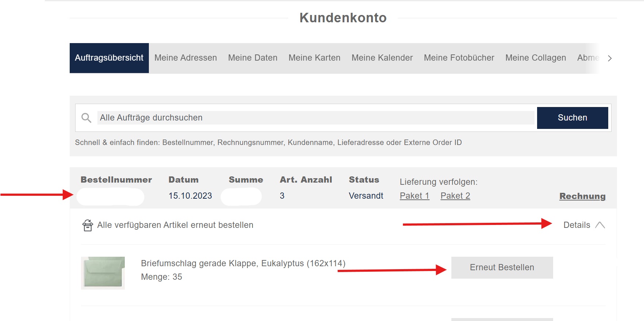The width and height of the screenshot is (644, 321).
Task: Click the Briefumschlag gerade Klappe product name
Action: tap(243, 263)
